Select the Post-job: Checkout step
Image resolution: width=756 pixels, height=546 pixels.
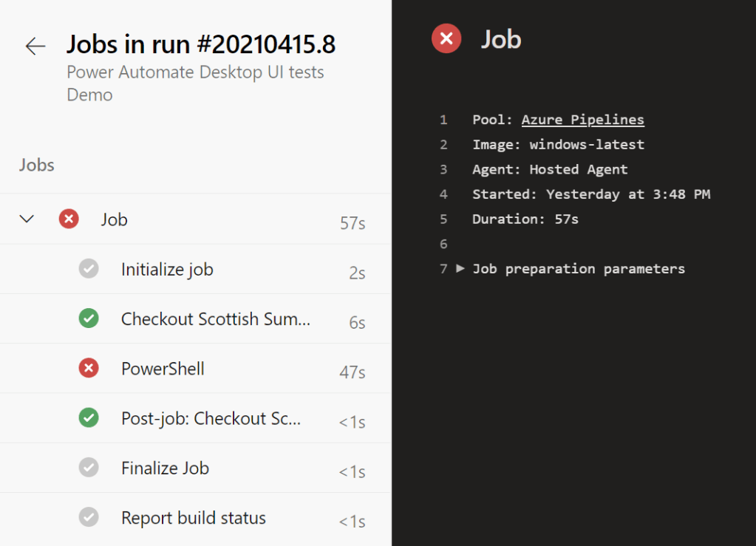pyautogui.click(x=211, y=419)
